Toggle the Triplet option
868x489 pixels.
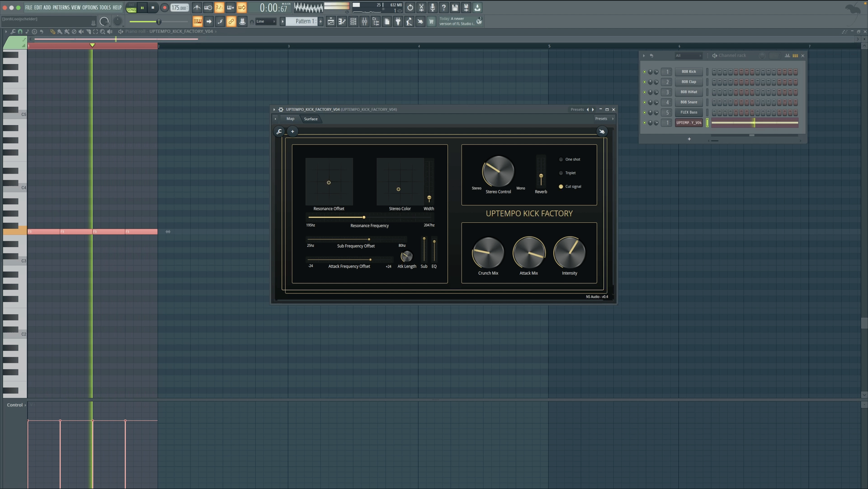pos(561,173)
